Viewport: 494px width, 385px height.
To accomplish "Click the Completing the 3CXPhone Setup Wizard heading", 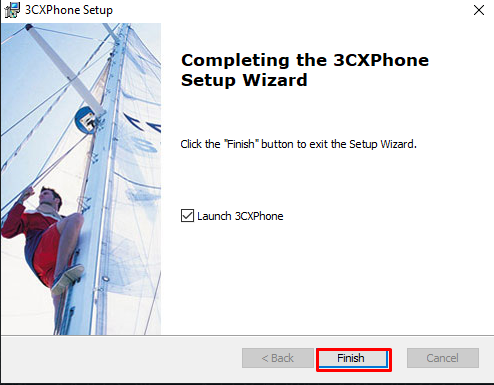I will (x=305, y=70).
